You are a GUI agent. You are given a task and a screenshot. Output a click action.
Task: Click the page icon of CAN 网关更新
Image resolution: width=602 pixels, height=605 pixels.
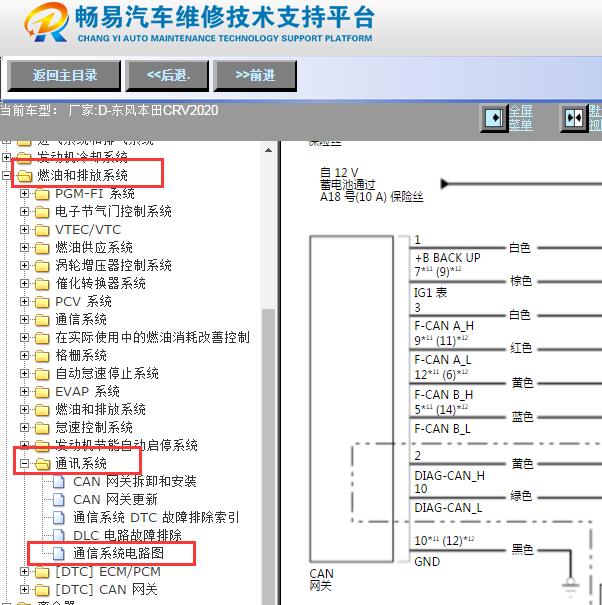point(59,500)
